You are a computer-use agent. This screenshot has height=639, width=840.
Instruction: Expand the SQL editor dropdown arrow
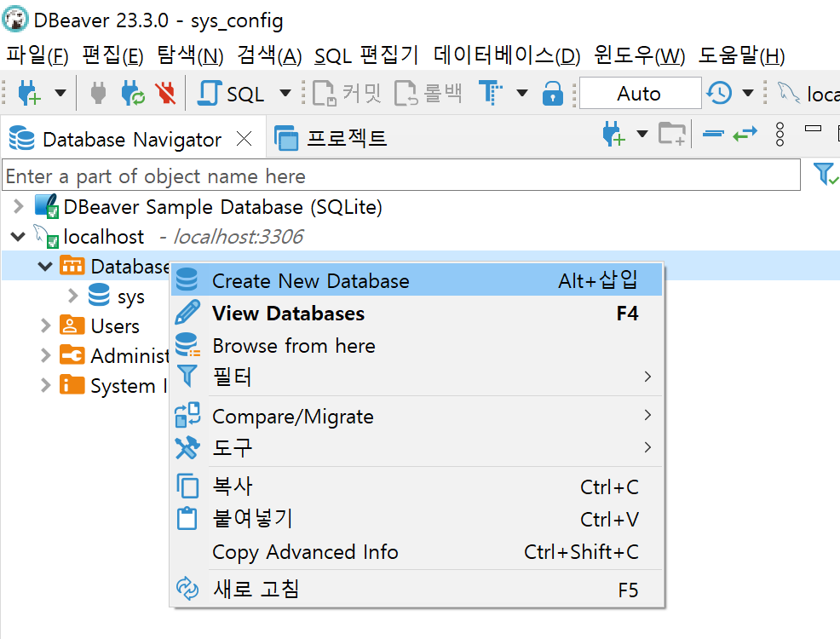[x=285, y=93]
